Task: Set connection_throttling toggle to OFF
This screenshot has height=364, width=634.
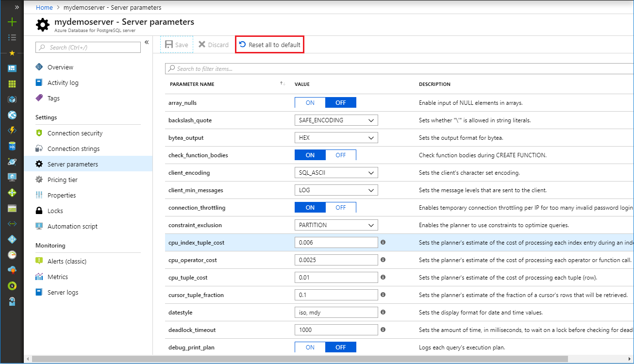Action: point(341,207)
